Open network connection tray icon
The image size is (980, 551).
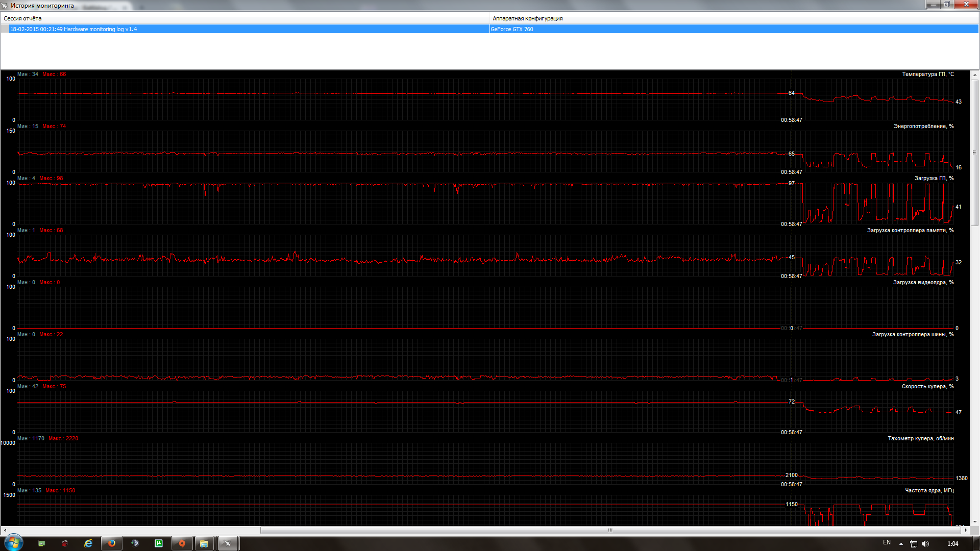tap(914, 543)
